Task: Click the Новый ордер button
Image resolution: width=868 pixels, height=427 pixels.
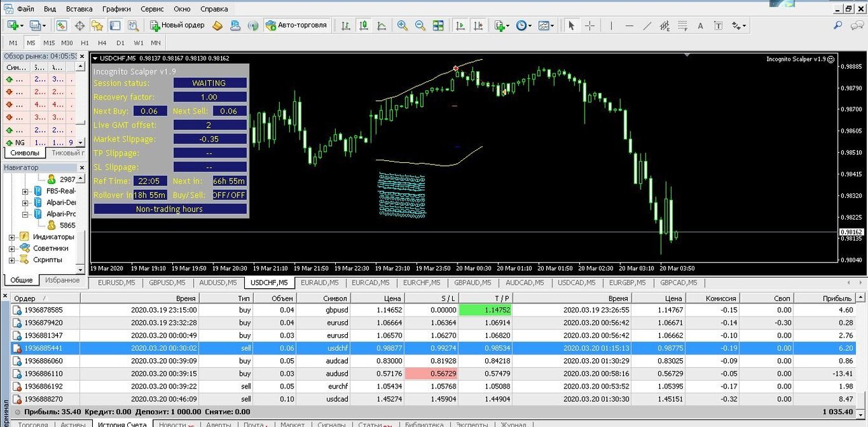Action: 178,26
